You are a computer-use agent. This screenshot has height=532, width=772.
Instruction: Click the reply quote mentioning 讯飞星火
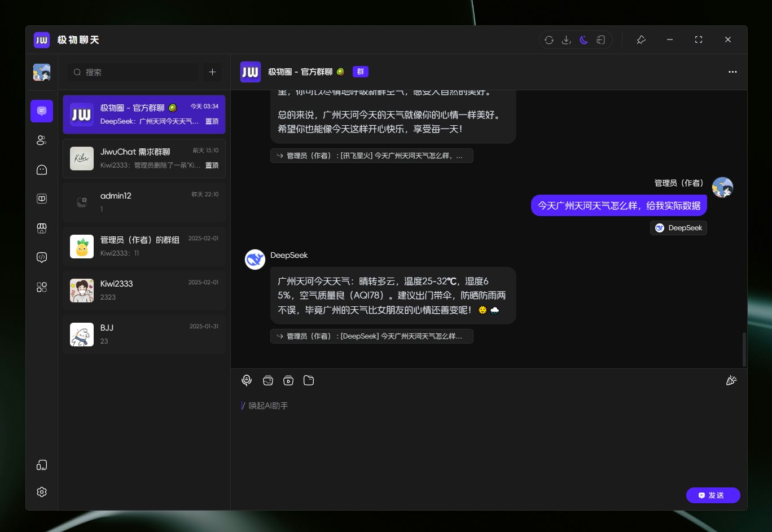click(371, 156)
